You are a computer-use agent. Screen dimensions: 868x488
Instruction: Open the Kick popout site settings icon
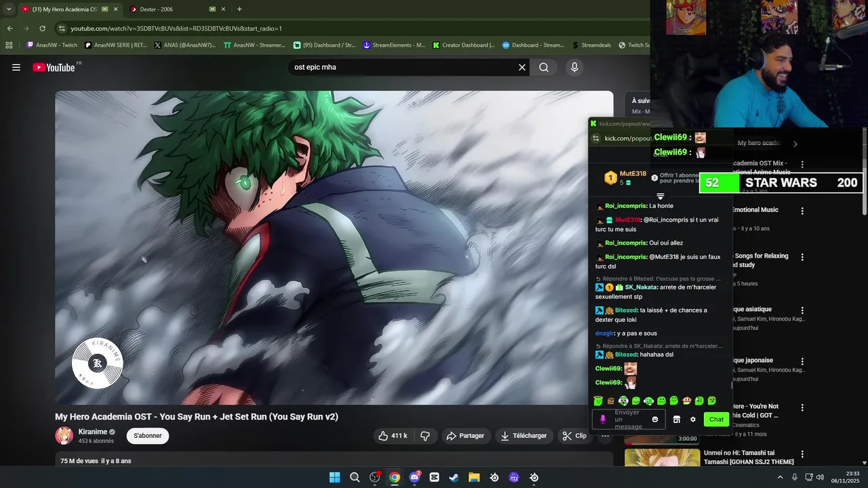coord(595,138)
